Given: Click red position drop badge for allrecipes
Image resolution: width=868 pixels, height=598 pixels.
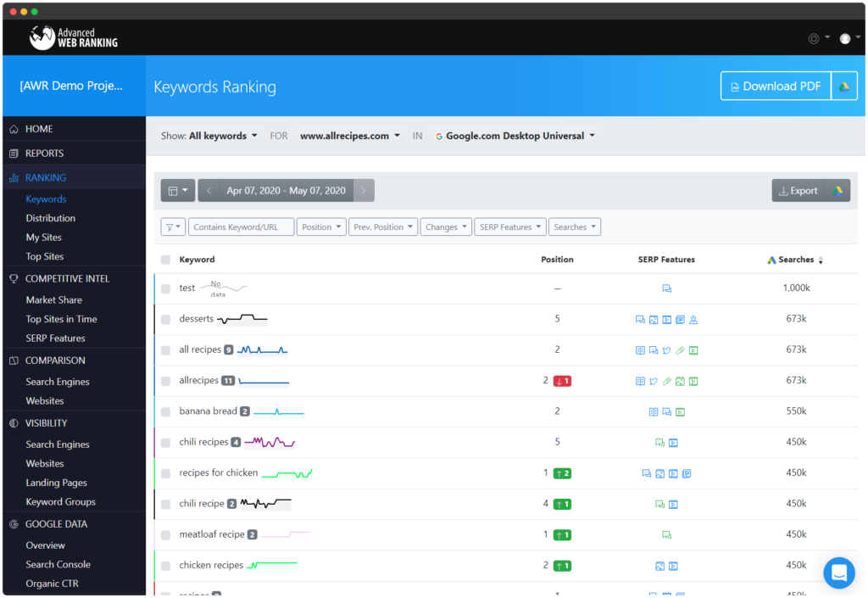Looking at the screenshot, I should pyautogui.click(x=563, y=381).
